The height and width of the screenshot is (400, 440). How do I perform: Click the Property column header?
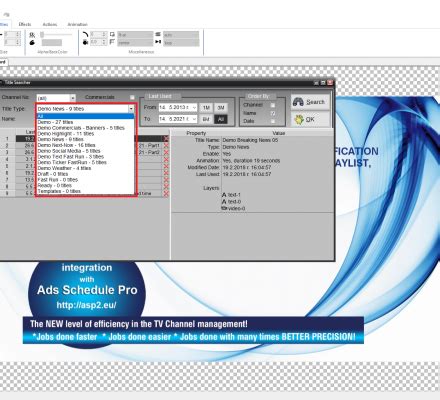click(196, 133)
